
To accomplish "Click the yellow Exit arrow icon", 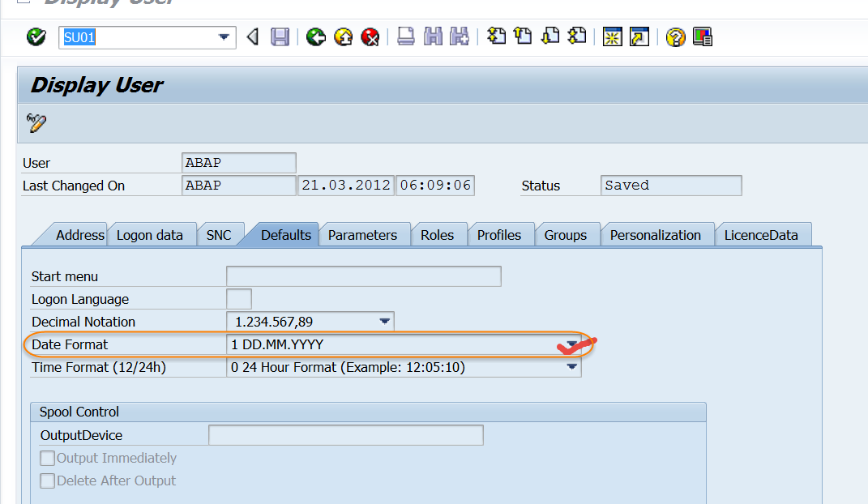I will point(343,37).
